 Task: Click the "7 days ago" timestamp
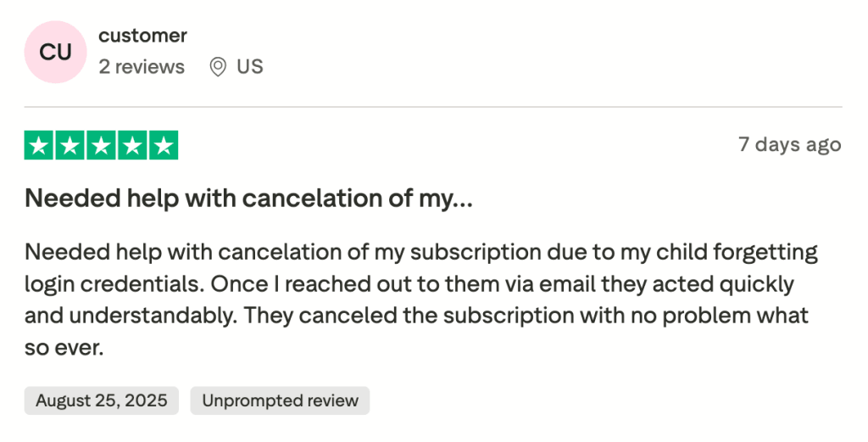point(789,144)
